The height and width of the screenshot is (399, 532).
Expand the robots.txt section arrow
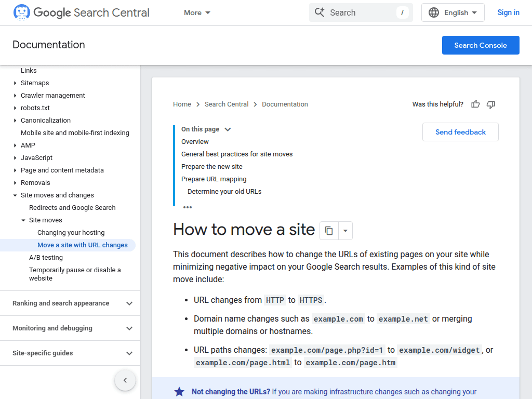tap(15, 108)
